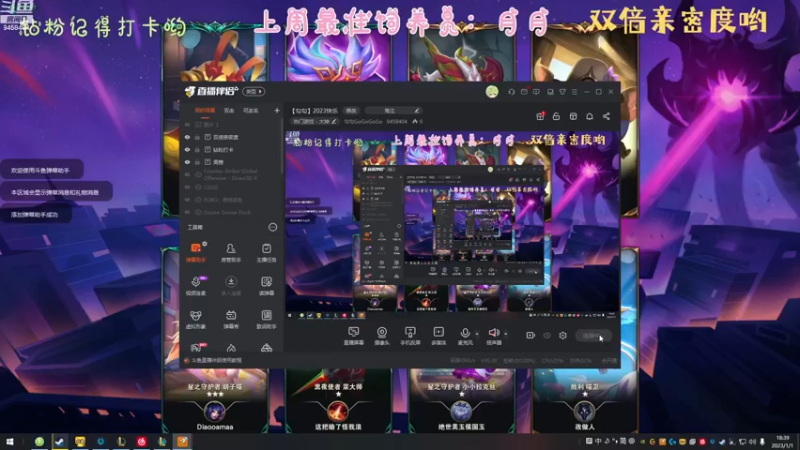Image resolution: width=800 pixels, height=450 pixels.
Task: Toggle preview eye icon near settings gear
Action: pos(547,335)
